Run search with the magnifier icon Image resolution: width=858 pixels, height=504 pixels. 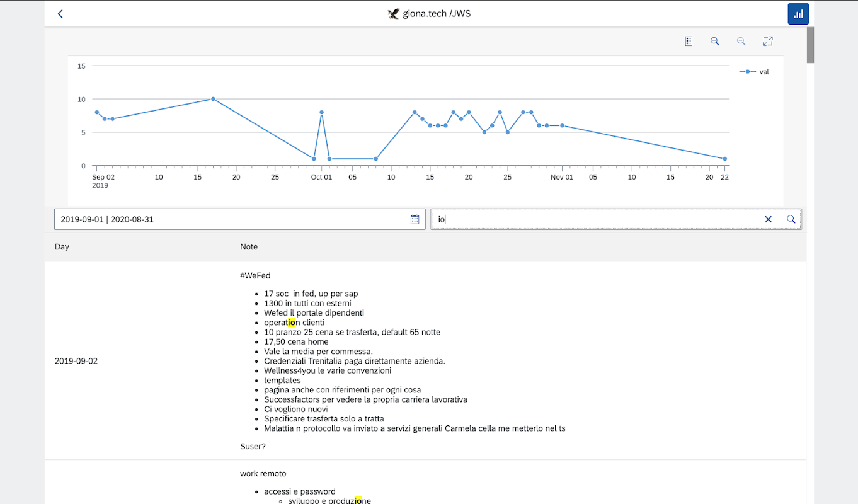click(x=791, y=219)
